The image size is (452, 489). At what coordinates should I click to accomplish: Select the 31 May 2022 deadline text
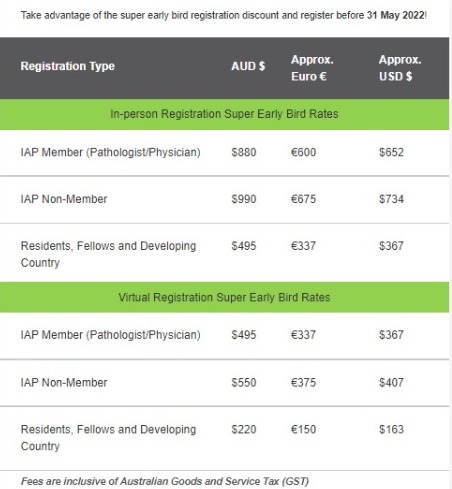point(396,15)
